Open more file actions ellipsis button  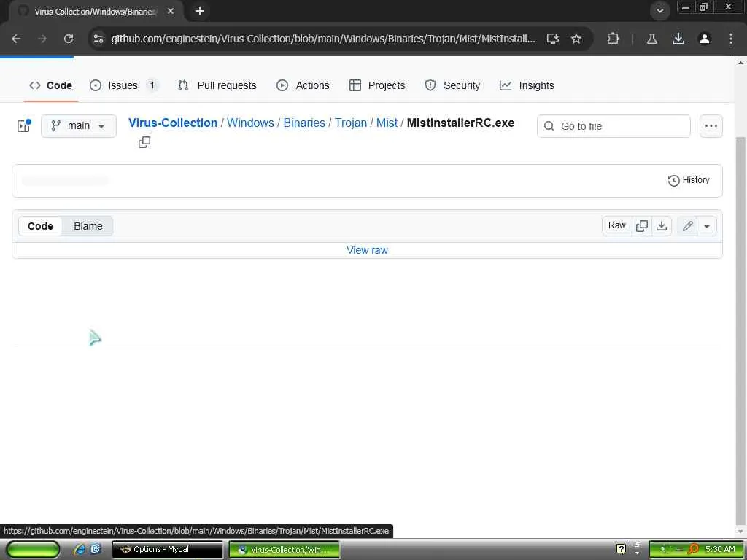[711, 126]
